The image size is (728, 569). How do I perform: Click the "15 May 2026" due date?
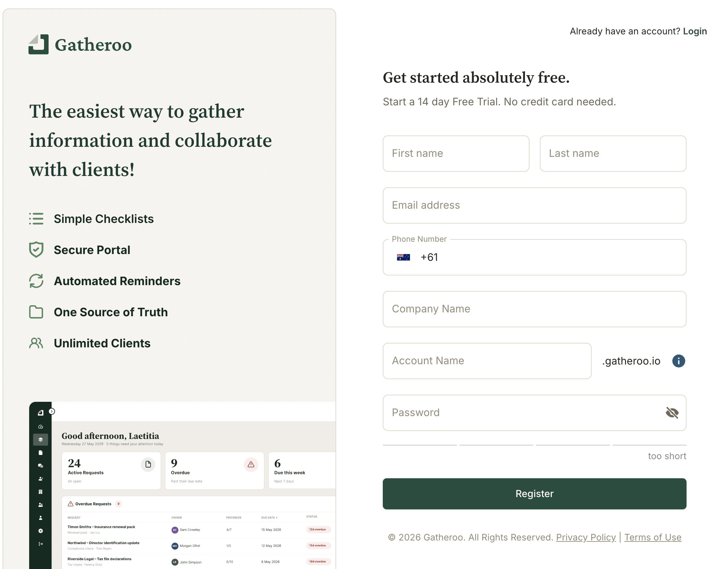point(271,530)
